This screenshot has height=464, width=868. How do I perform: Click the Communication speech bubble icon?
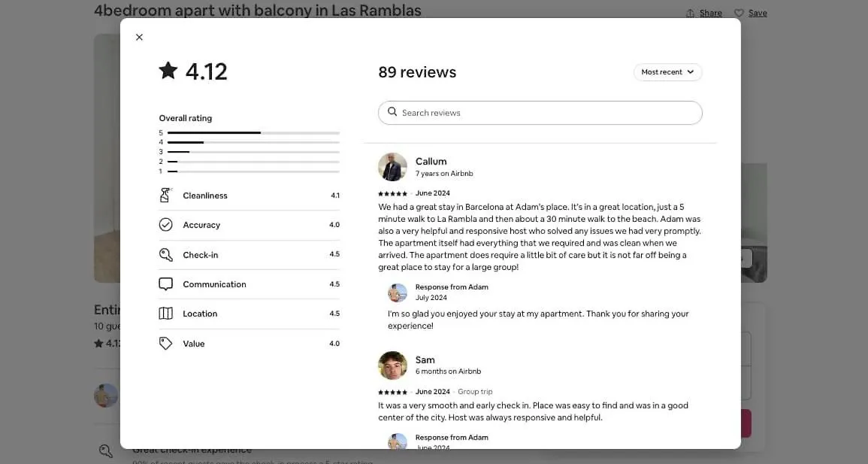(166, 284)
